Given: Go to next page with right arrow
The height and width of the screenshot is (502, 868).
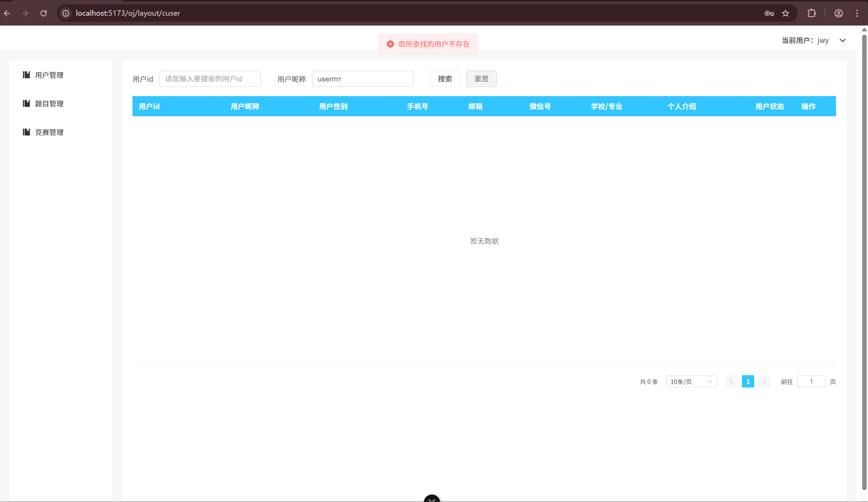Looking at the screenshot, I should coord(764,381).
